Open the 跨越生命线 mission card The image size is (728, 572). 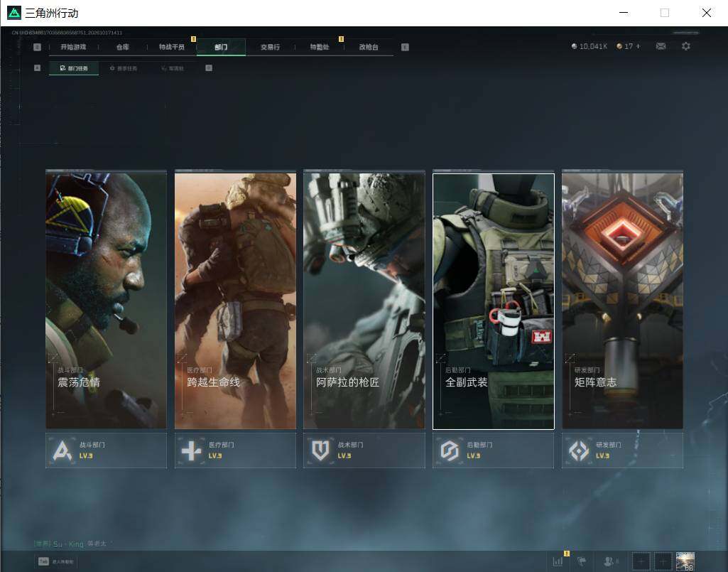235,300
